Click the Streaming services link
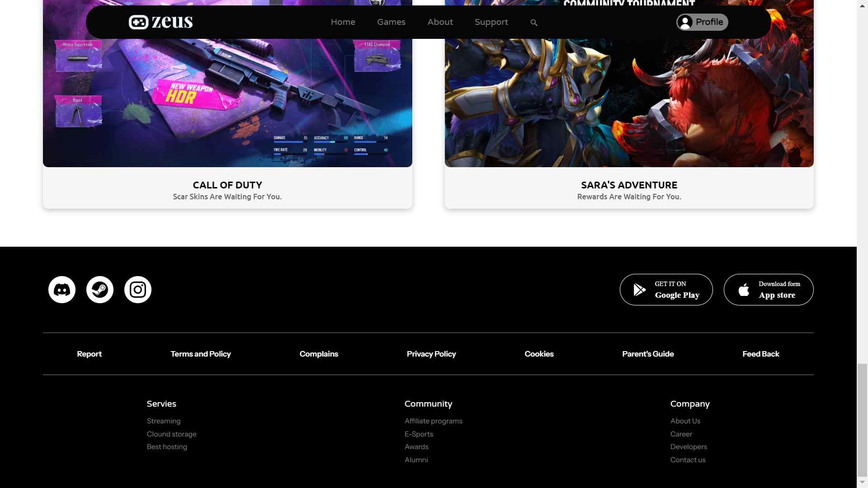 163,421
